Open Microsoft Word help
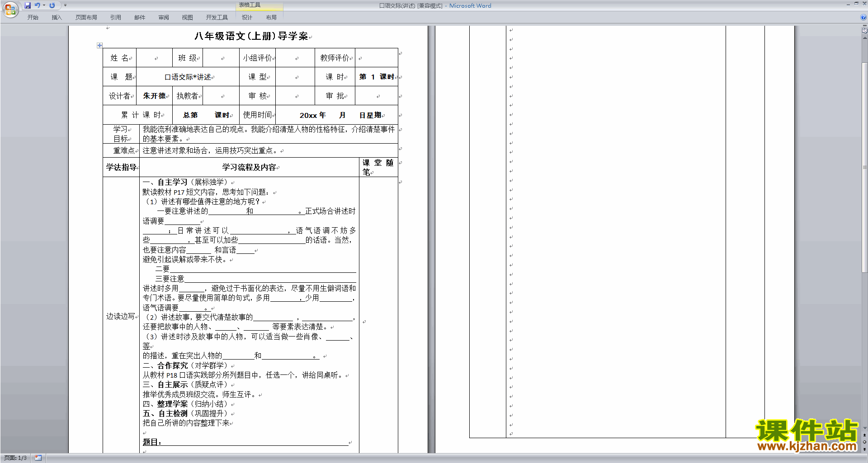 tap(863, 18)
